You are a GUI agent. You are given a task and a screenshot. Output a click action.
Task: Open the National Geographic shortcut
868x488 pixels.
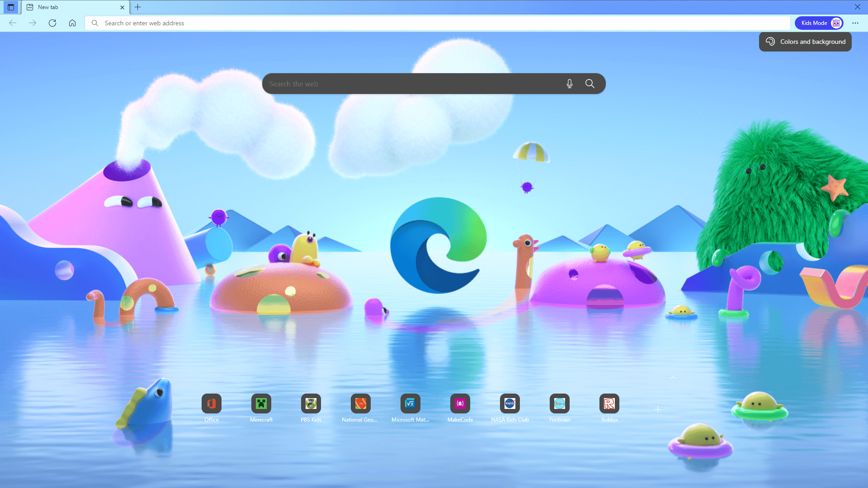[x=360, y=404]
